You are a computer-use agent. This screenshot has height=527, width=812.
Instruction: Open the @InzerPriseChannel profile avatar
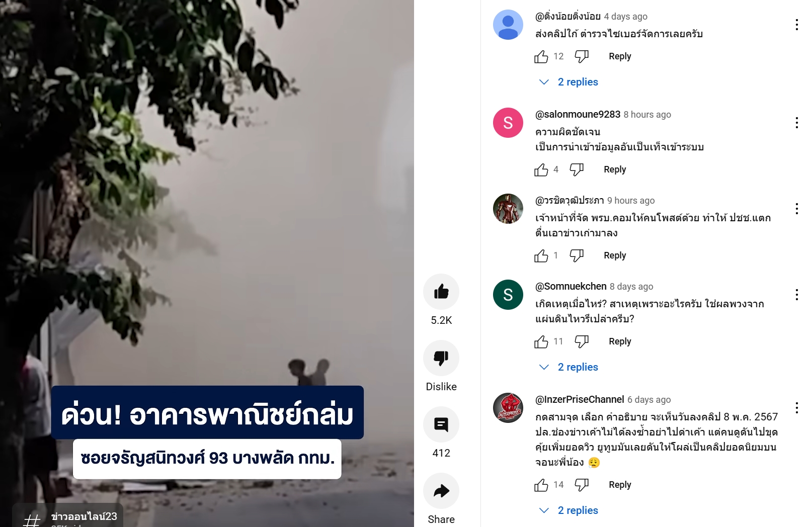(x=508, y=408)
